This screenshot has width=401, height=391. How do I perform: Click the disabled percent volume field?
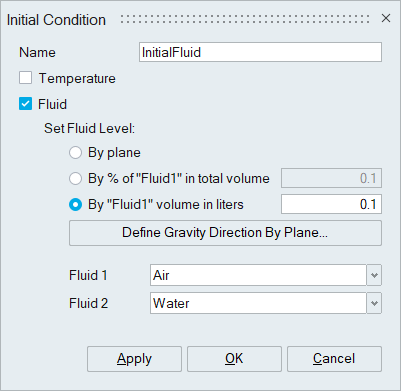point(331,178)
